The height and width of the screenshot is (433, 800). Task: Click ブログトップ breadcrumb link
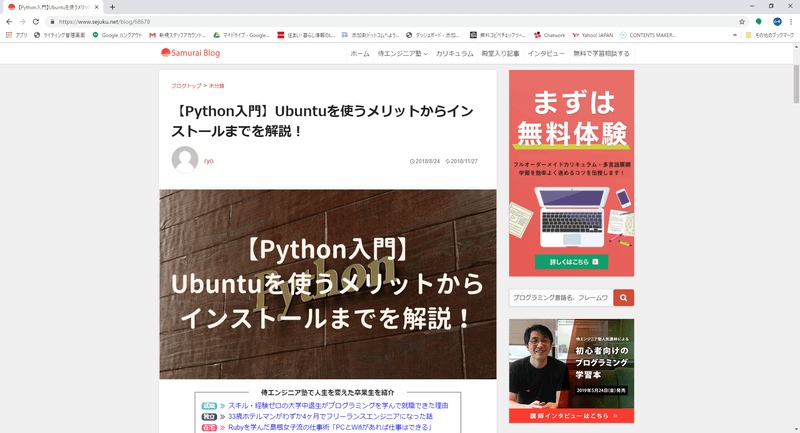pyautogui.click(x=186, y=86)
